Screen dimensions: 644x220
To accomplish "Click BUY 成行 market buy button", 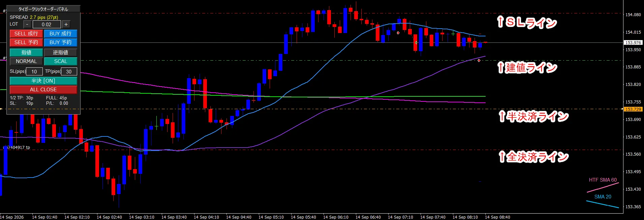I will pos(61,34).
